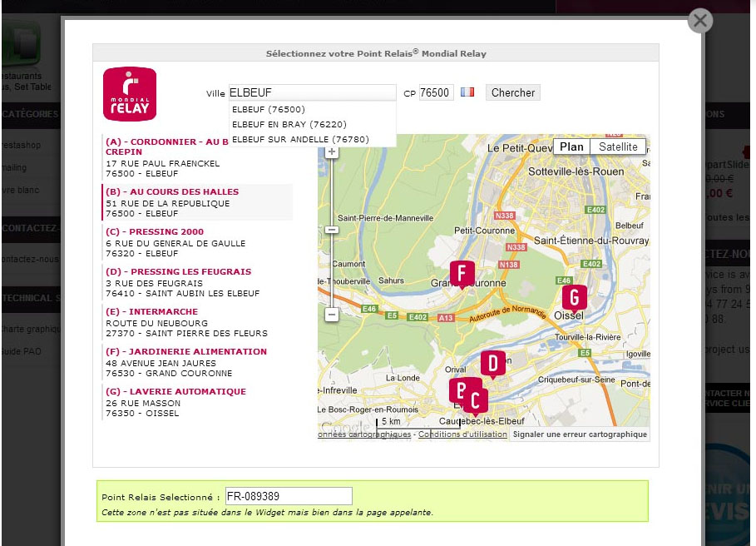Select suggestion ELBEUF (76500)
Screen dimensions: 756x546
coord(269,110)
